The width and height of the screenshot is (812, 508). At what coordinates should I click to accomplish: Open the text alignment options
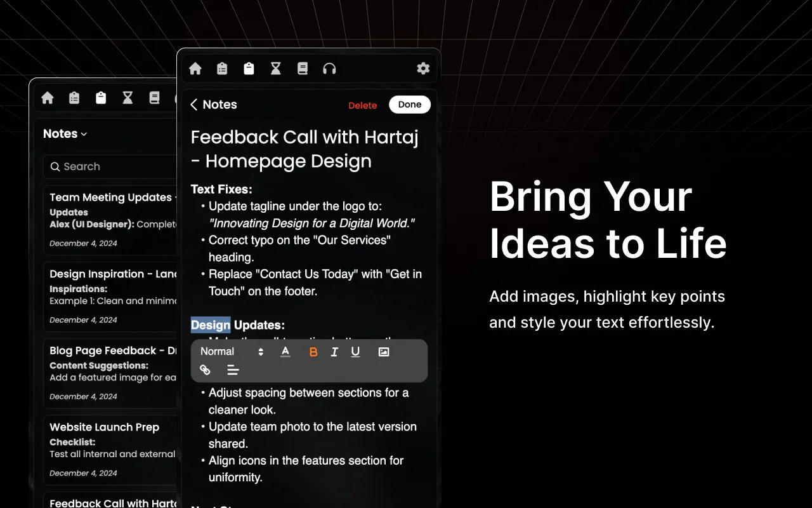pos(233,370)
